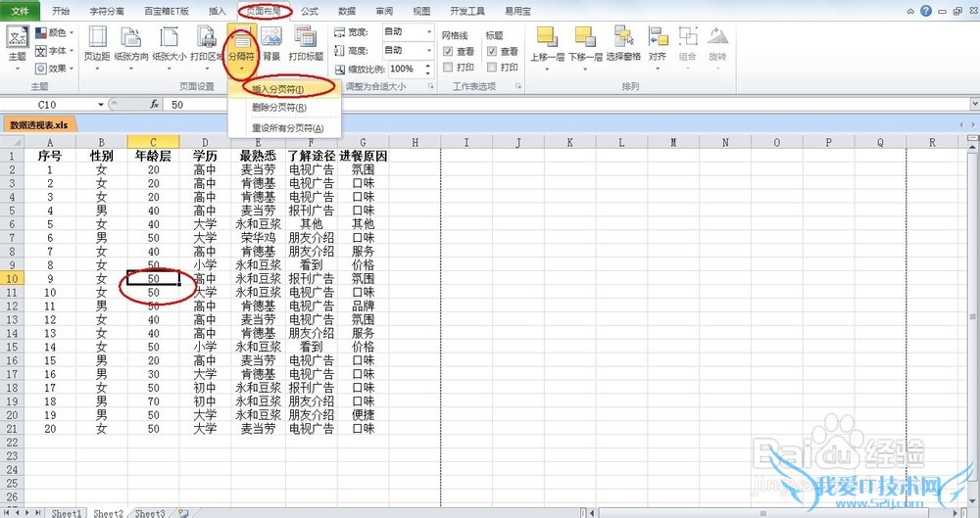Open the 效果 theme effects menu
This screenshot has height=518, width=980.
[55, 69]
